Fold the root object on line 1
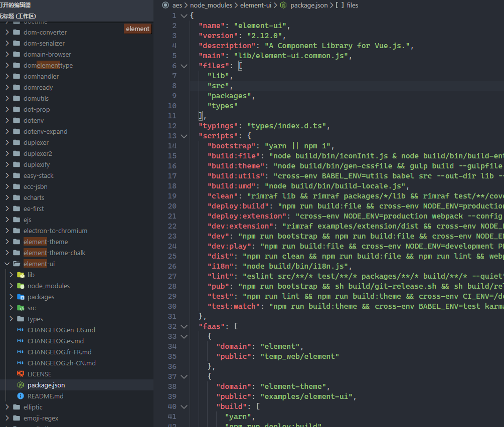 184,16
